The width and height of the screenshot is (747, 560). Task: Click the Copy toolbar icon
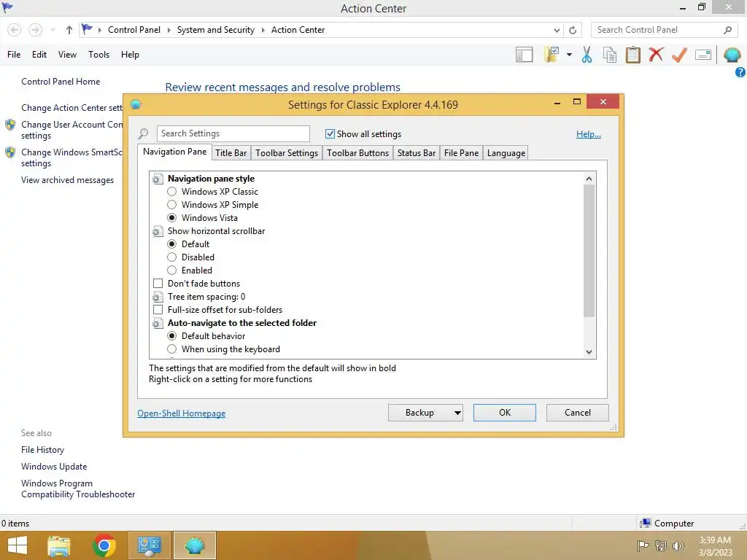tap(610, 55)
